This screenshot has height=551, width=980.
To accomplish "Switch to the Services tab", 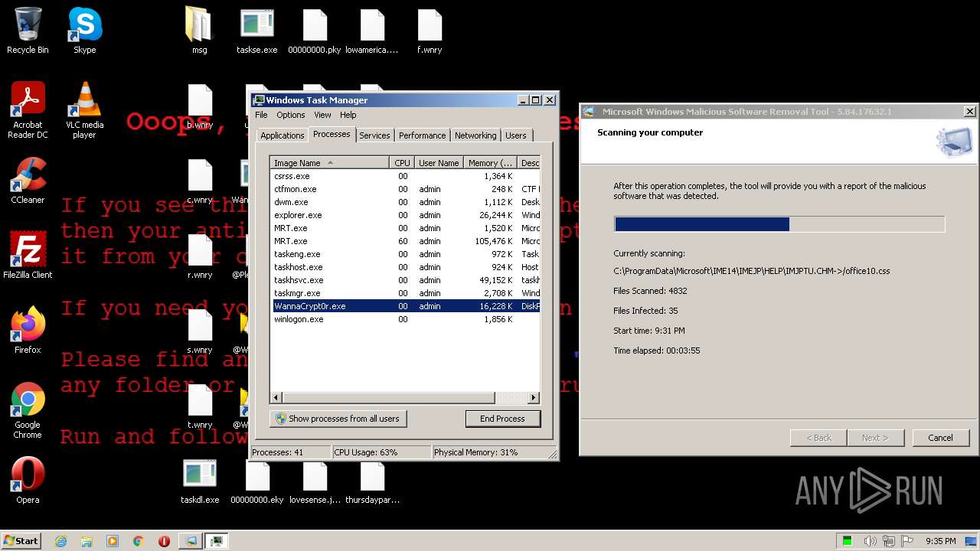I will (x=374, y=135).
